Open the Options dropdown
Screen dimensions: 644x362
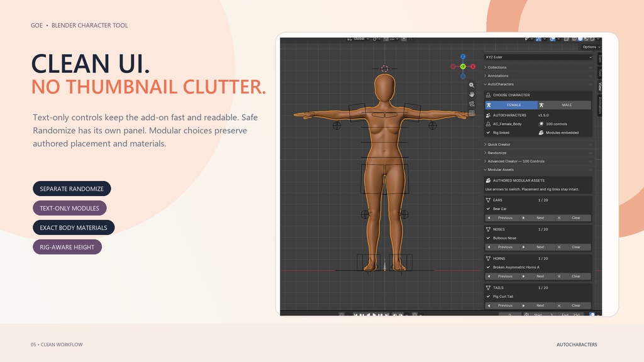pos(591,47)
